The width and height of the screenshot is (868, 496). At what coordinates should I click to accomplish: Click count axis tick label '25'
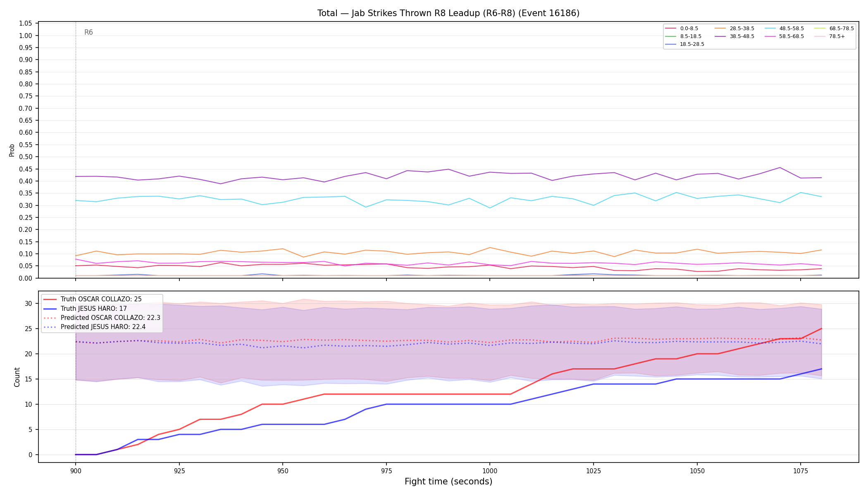point(29,329)
